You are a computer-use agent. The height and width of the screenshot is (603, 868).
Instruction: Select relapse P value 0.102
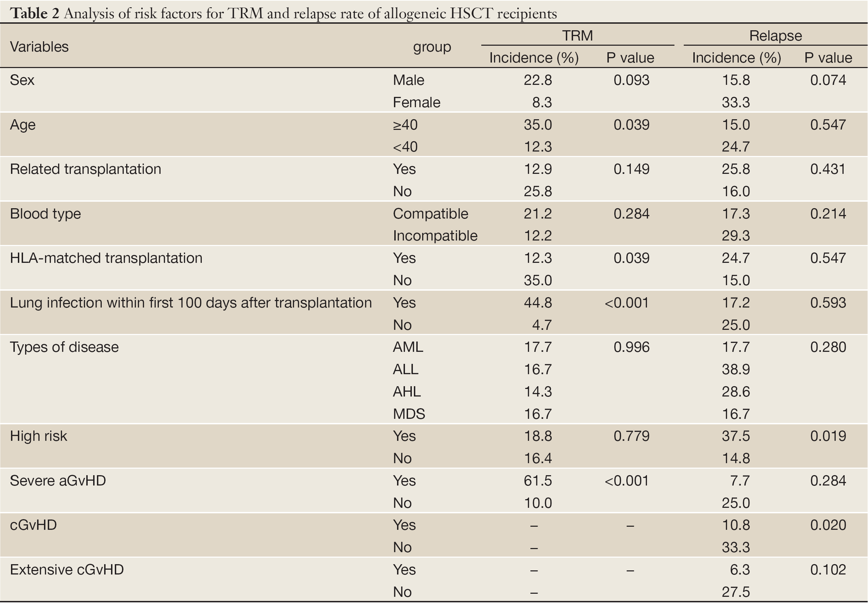(x=828, y=570)
